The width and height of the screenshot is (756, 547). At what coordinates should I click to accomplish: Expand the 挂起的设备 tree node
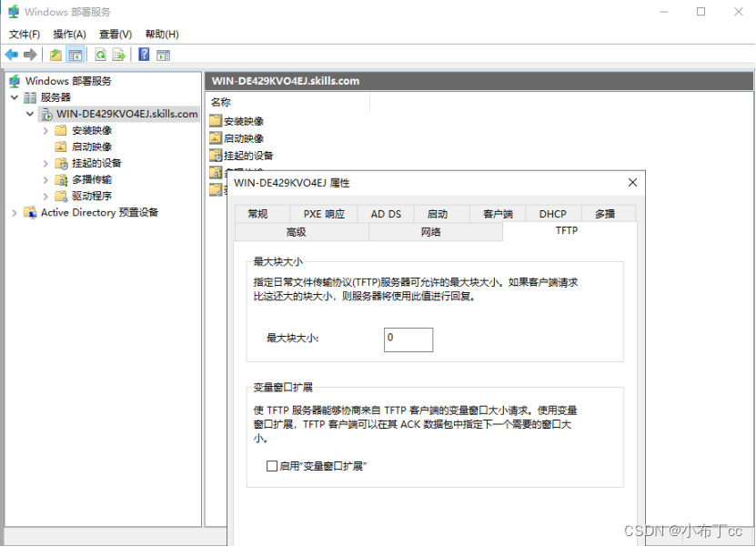[45, 164]
